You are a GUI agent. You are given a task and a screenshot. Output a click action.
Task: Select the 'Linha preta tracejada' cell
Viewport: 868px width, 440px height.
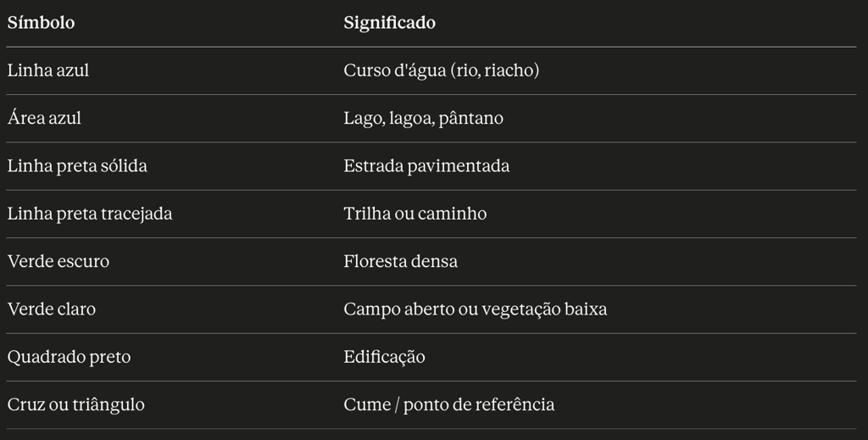pyautogui.click(x=90, y=214)
